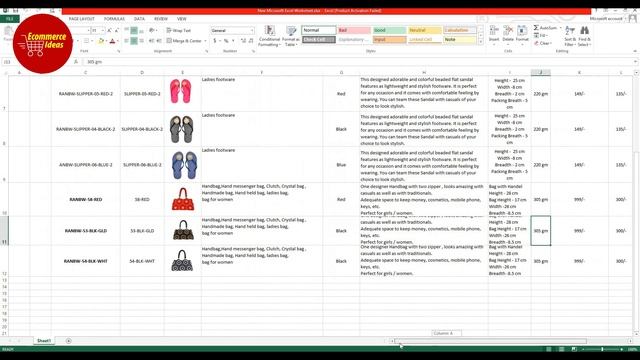Click the orientation text angle icon
This screenshot has height=360, width=640.
pos(152,31)
